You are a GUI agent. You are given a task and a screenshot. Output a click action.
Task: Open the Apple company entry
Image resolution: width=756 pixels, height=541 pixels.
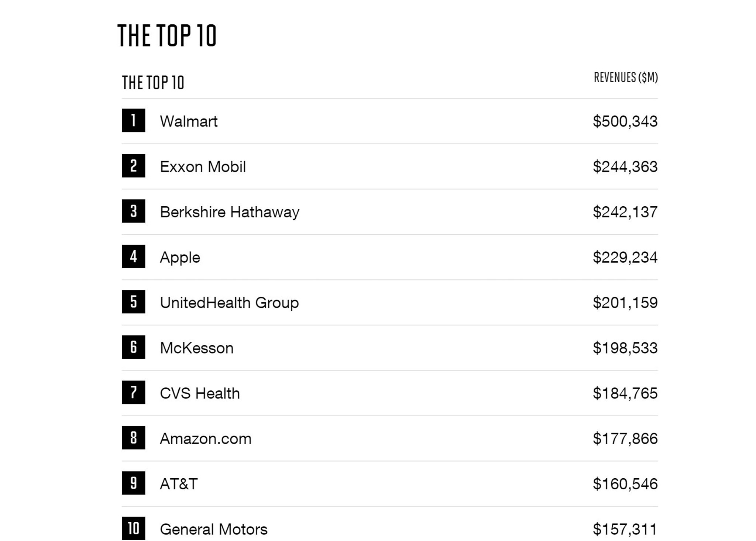(x=180, y=258)
